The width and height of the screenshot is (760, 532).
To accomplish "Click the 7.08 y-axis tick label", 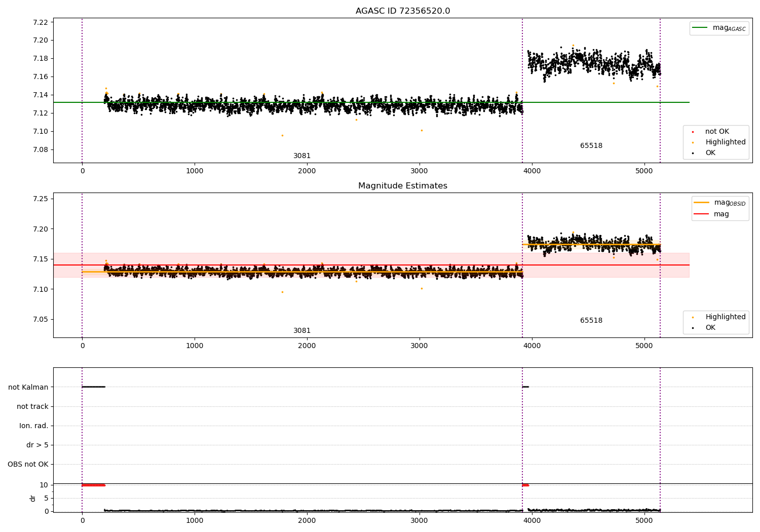I will pos(40,150).
